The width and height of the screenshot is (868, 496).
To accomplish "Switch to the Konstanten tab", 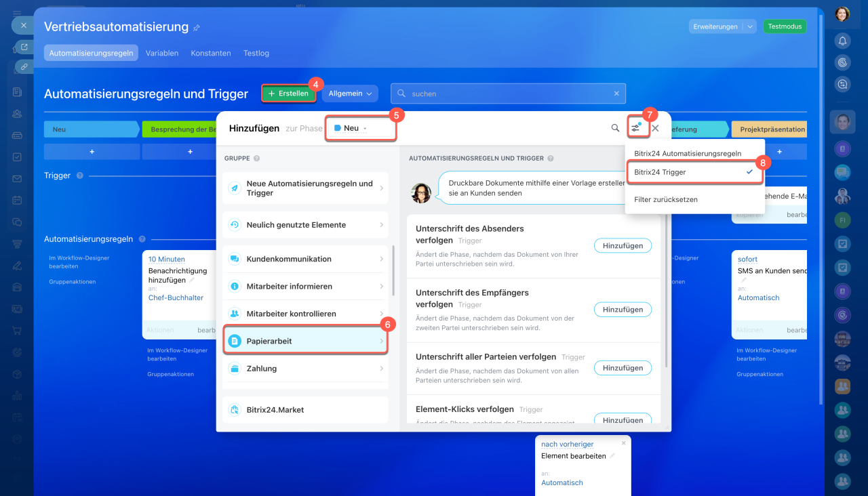I will [211, 53].
